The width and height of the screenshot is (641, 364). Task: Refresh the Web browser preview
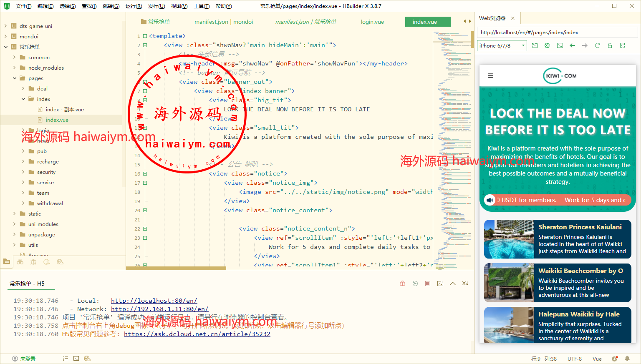tap(597, 45)
